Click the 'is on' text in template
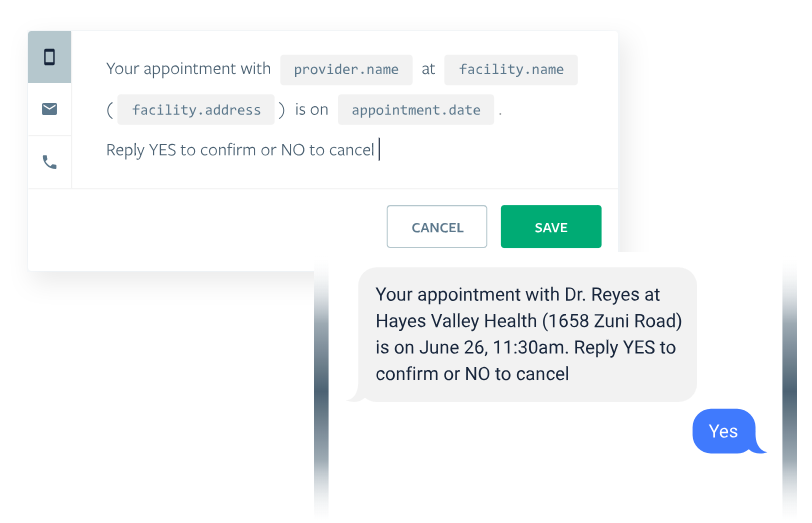Screen dimensions: 812x523 coord(312,110)
